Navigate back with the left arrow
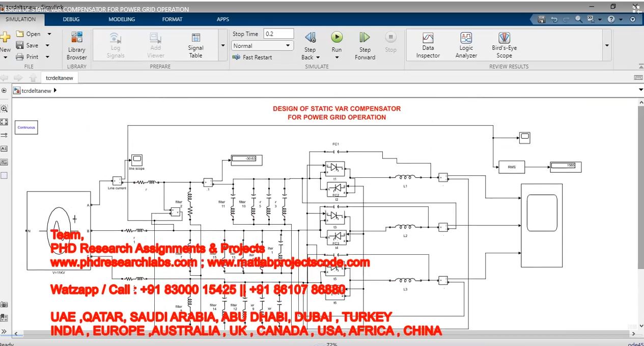This screenshot has height=346, width=644. [5, 77]
